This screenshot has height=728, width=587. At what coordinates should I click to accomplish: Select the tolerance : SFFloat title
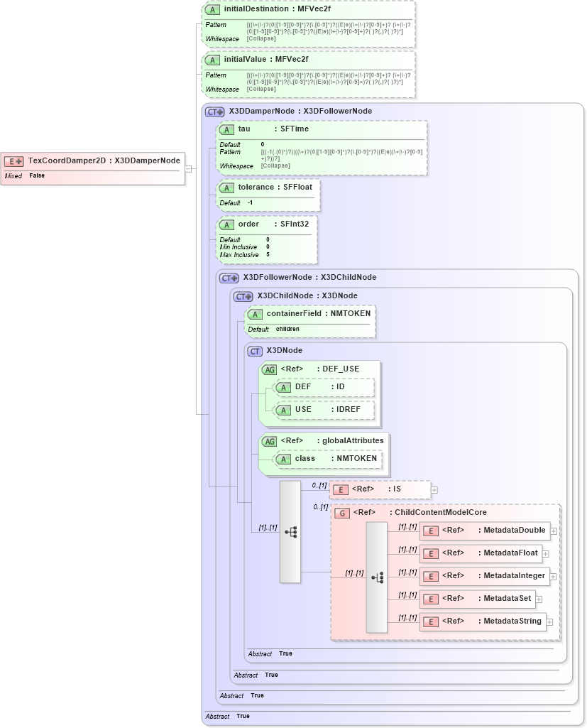(275, 187)
